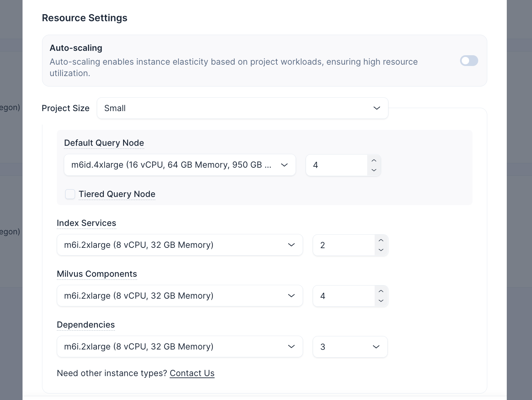
Task: Check the Tiered Query Node checkbox
Action: [70, 194]
